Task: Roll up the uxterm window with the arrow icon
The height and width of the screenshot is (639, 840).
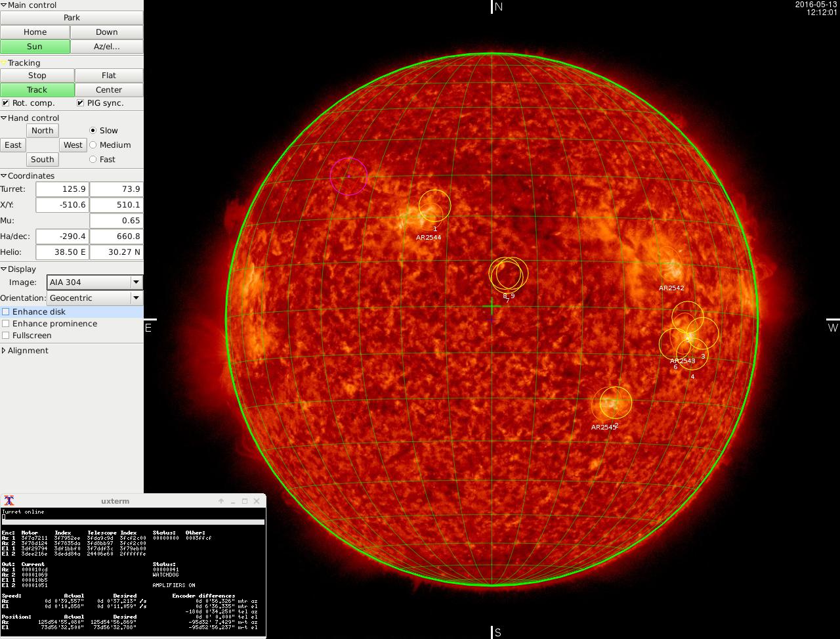Action: [221, 501]
